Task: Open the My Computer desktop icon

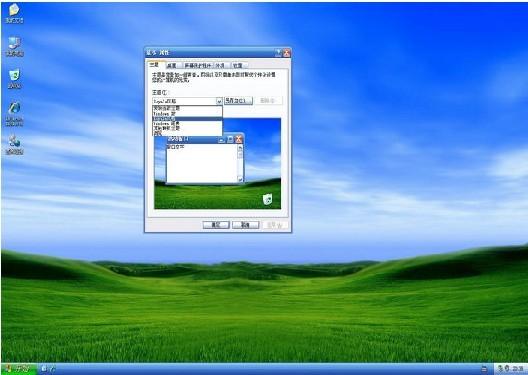Action: [x=14, y=46]
